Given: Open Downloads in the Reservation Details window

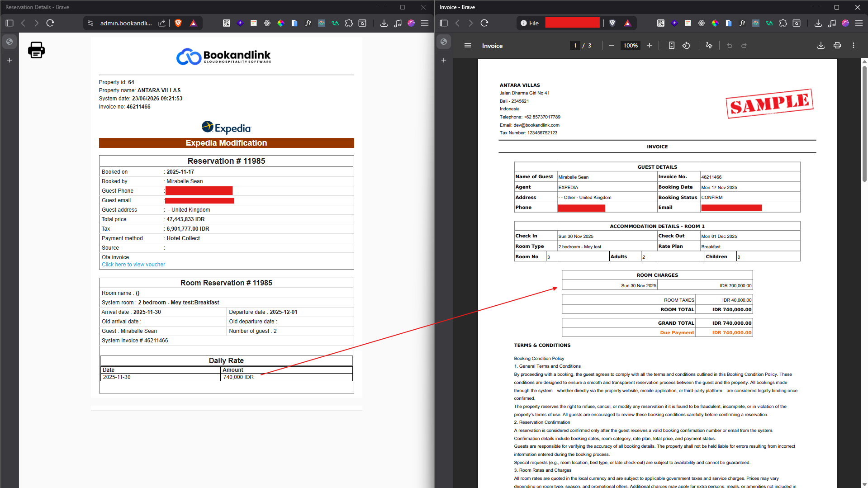Looking at the screenshot, I should tap(384, 23).
